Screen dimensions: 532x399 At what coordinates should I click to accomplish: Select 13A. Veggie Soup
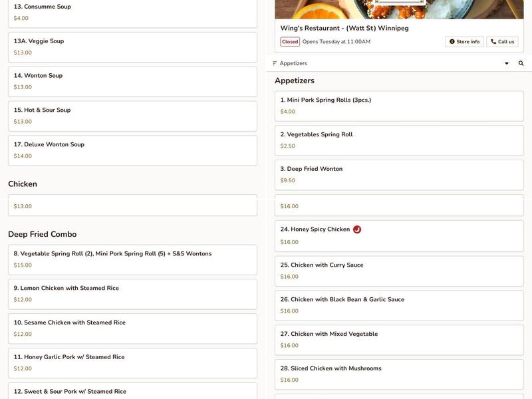pos(132,47)
